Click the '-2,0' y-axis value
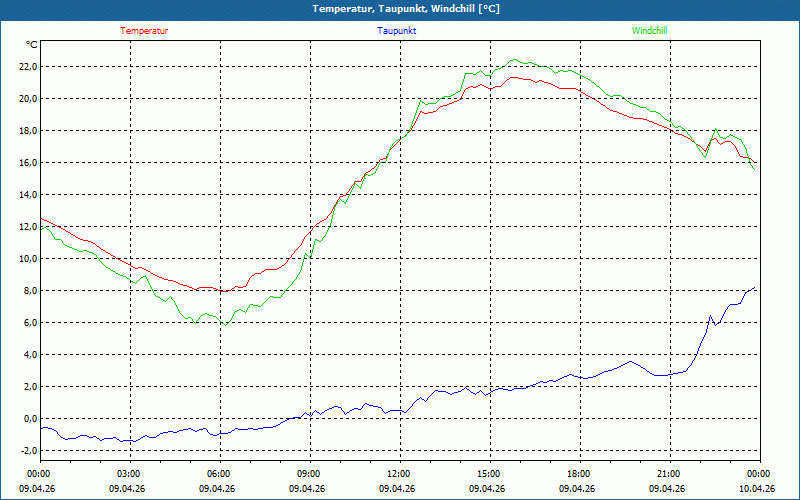800x500 pixels. tap(29, 451)
